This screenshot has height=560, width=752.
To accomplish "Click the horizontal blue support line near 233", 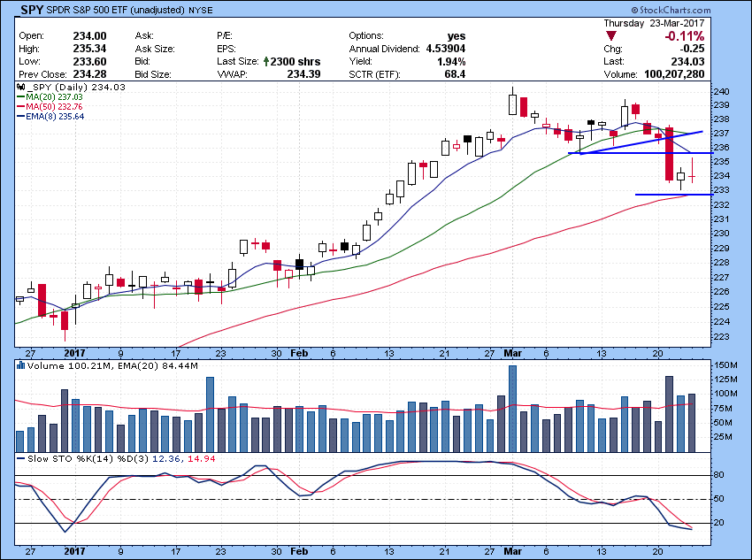I will [673, 195].
